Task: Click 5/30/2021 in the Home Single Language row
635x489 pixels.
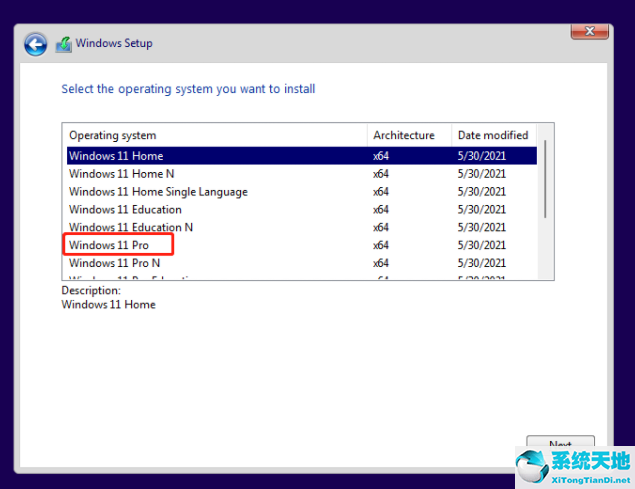Action: (482, 192)
